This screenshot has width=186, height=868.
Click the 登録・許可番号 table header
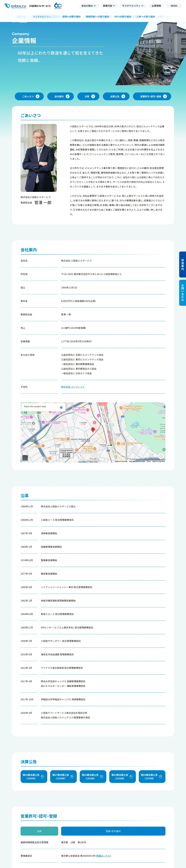point(113,831)
